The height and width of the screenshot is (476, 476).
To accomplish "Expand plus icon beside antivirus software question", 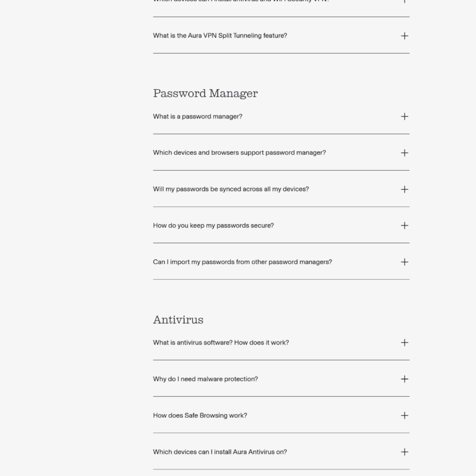I will 405,343.
